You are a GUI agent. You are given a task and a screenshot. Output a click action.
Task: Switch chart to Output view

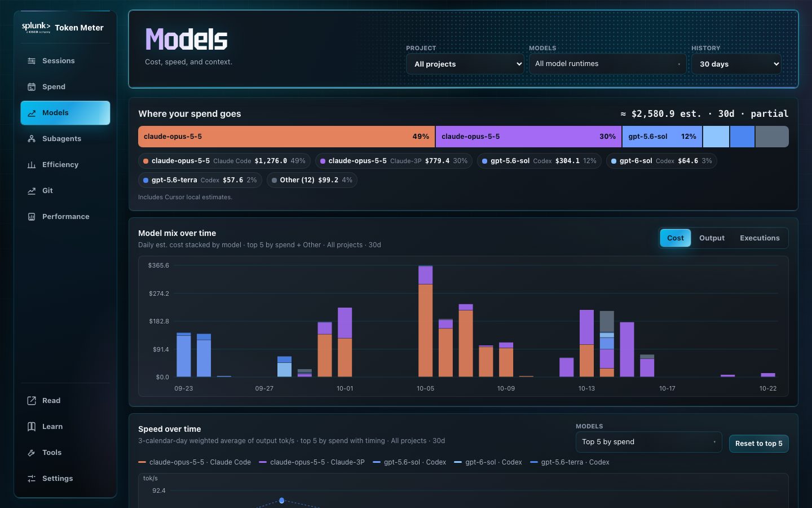click(712, 238)
